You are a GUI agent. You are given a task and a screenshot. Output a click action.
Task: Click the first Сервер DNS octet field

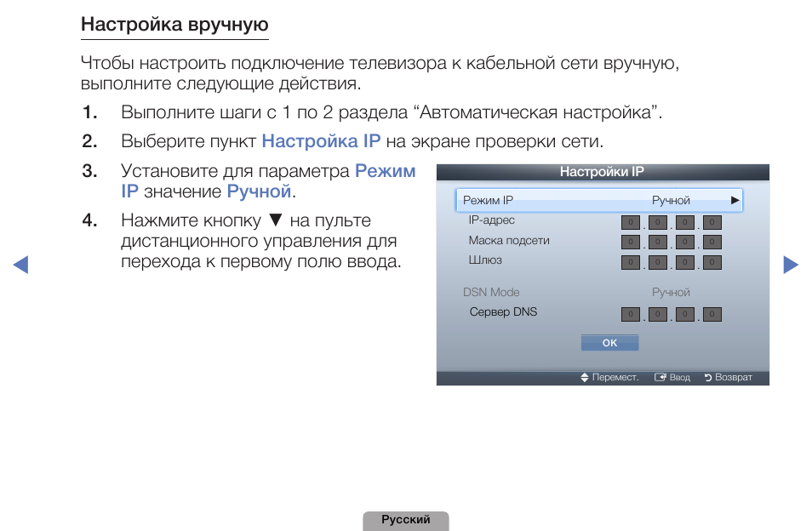pos(630,314)
